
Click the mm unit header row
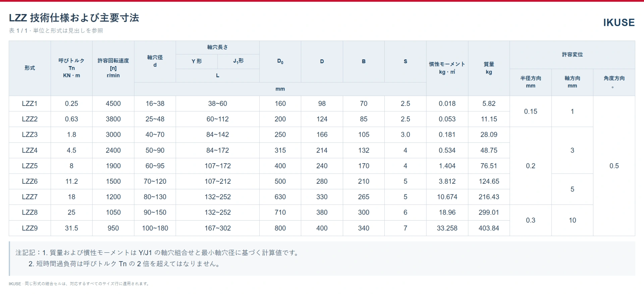[280, 89]
